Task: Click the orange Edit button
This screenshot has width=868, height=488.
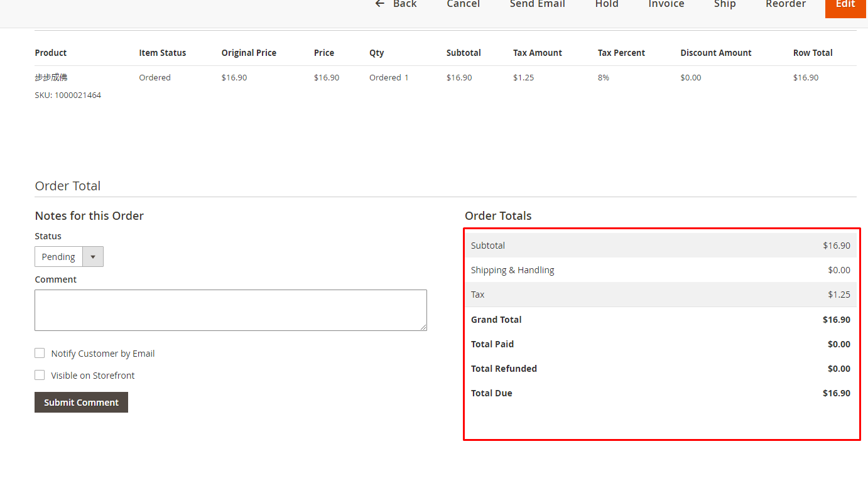Action: 845,4
